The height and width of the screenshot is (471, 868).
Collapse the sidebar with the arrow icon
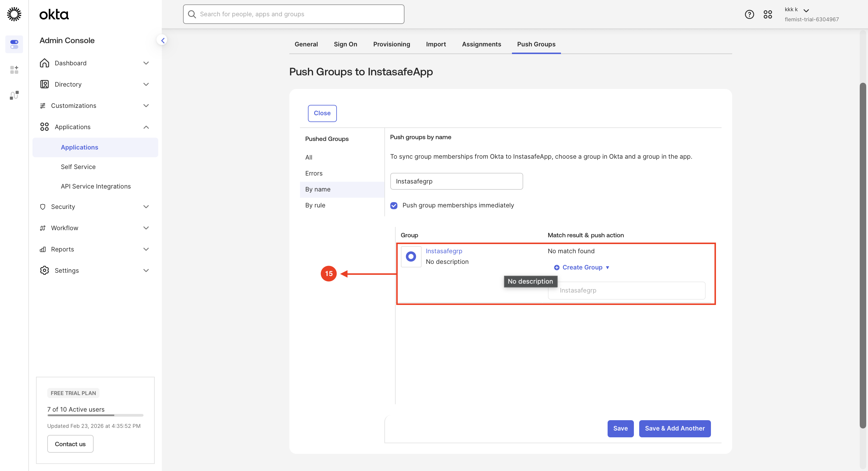tap(162, 40)
